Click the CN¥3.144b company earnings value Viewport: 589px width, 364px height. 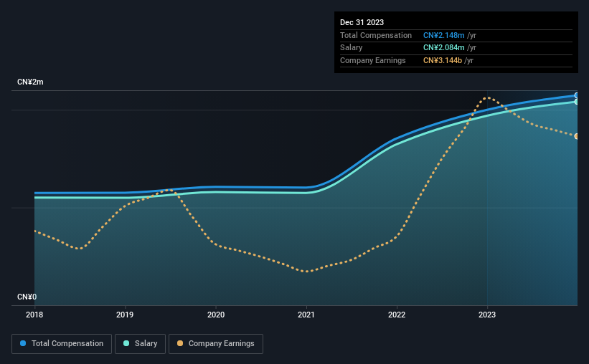point(443,60)
